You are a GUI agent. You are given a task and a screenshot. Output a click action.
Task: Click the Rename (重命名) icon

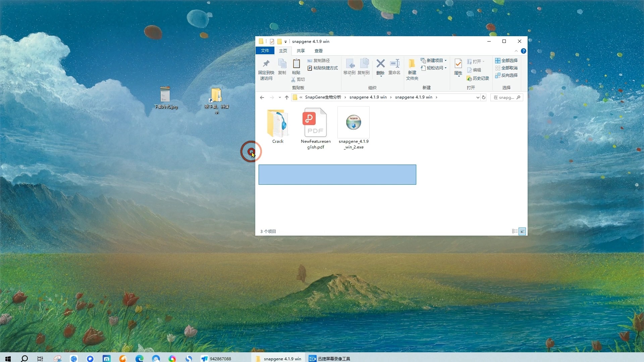pos(394,63)
